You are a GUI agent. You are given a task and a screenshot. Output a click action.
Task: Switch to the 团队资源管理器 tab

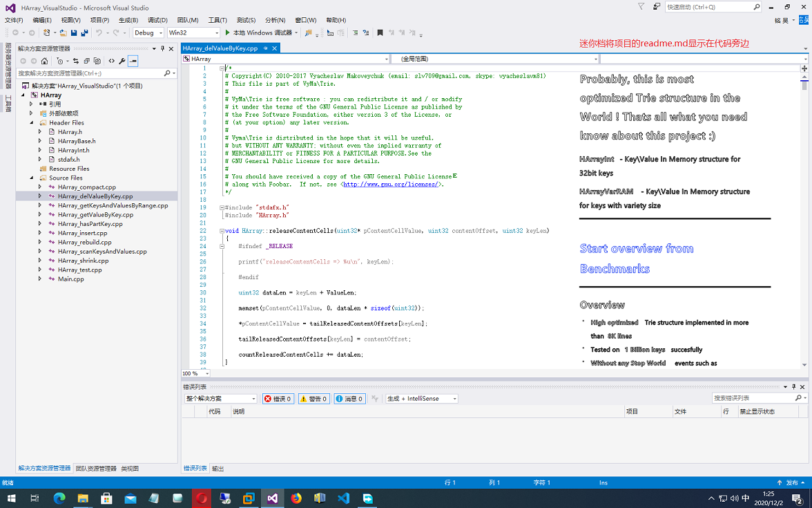point(97,469)
